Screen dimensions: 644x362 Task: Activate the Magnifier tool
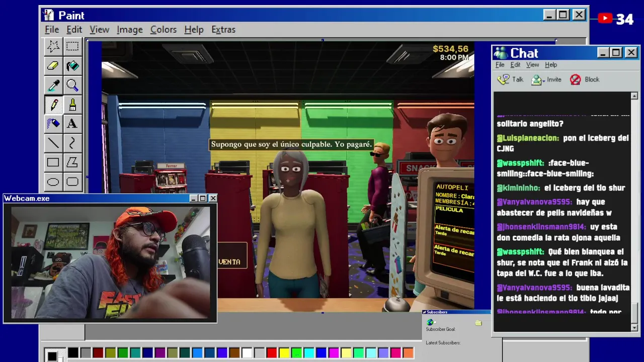(x=72, y=85)
